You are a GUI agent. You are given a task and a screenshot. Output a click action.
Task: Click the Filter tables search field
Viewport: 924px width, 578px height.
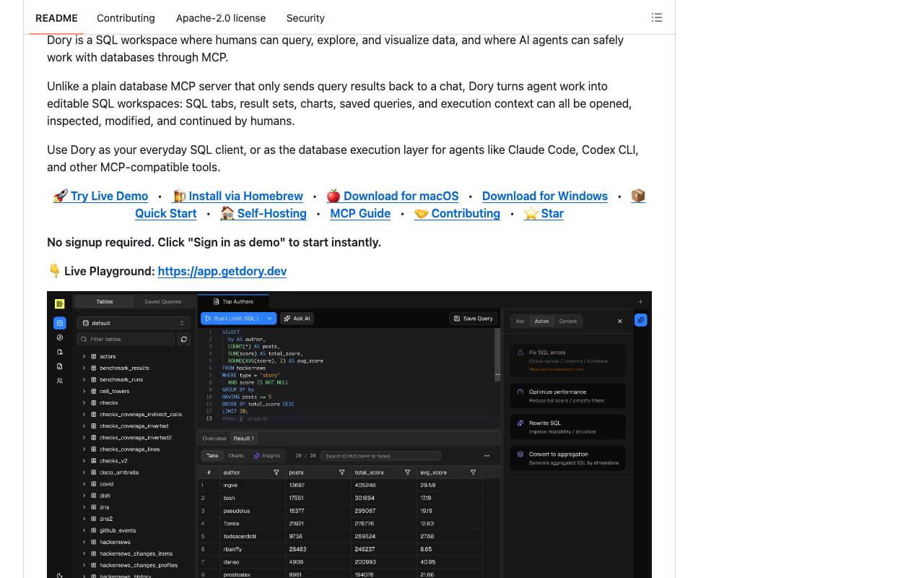click(126, 339)
